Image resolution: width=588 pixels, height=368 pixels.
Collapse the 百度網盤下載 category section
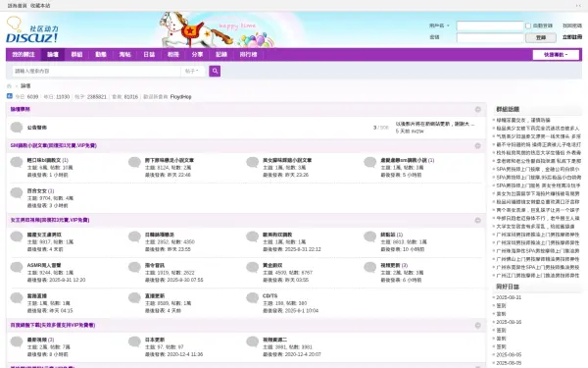(x=478, y=325)
